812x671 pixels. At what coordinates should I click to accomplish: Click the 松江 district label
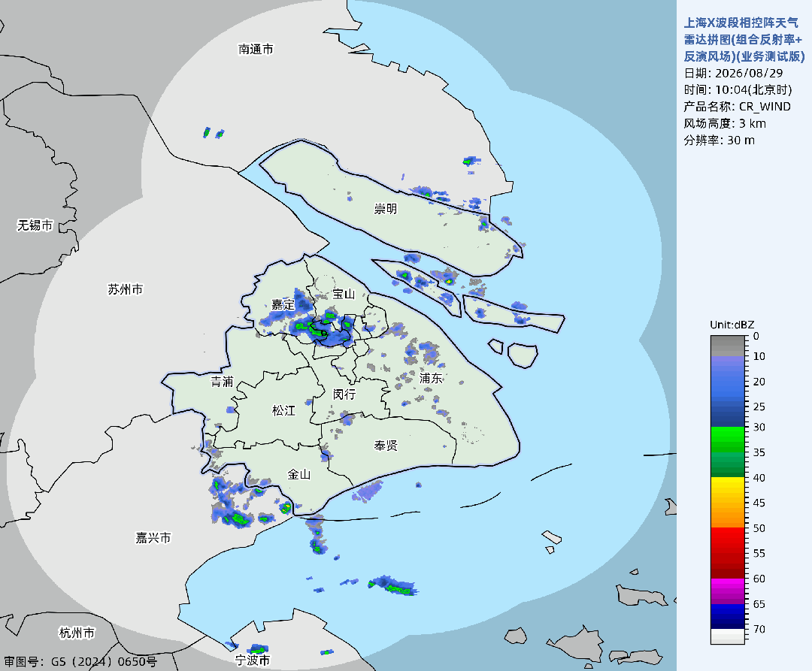coord(283,410)
